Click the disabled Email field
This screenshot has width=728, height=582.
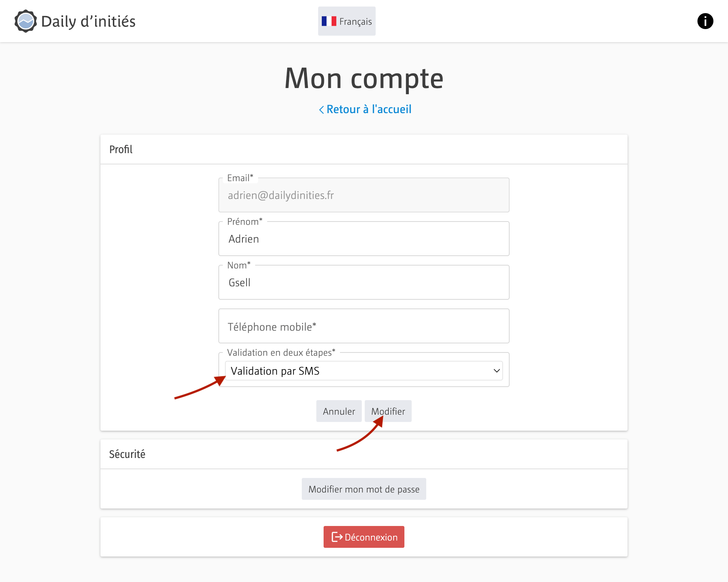[x=364, y=195]
